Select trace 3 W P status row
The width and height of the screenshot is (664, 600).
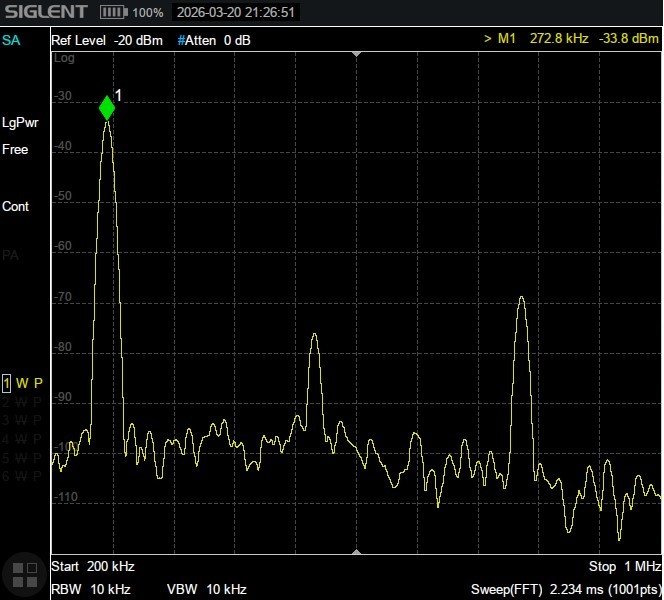click(x=22, y=420)
